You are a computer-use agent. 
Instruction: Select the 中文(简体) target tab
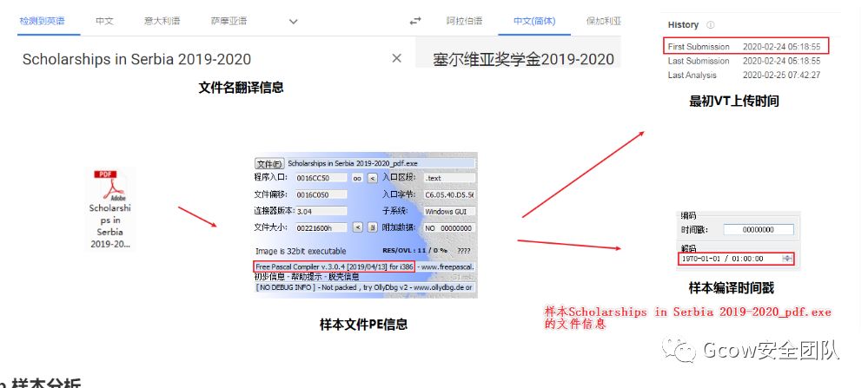[x=534, y=21]
